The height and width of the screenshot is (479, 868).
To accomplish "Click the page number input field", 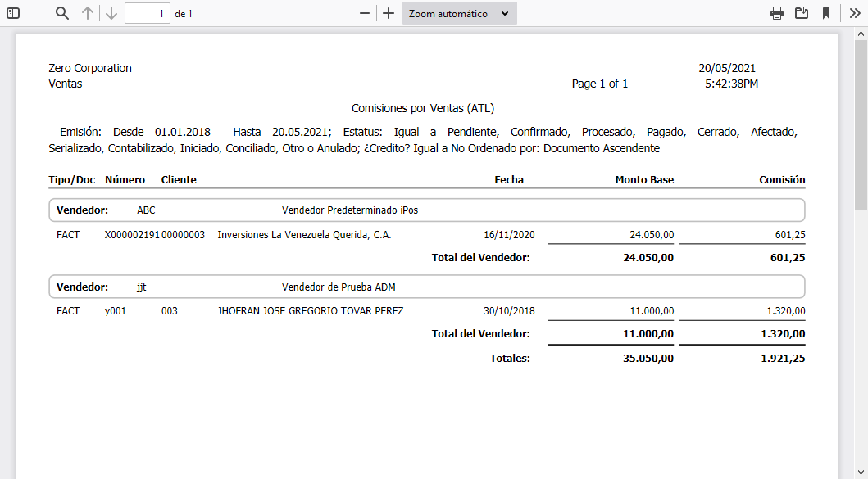I will [148, 13].
